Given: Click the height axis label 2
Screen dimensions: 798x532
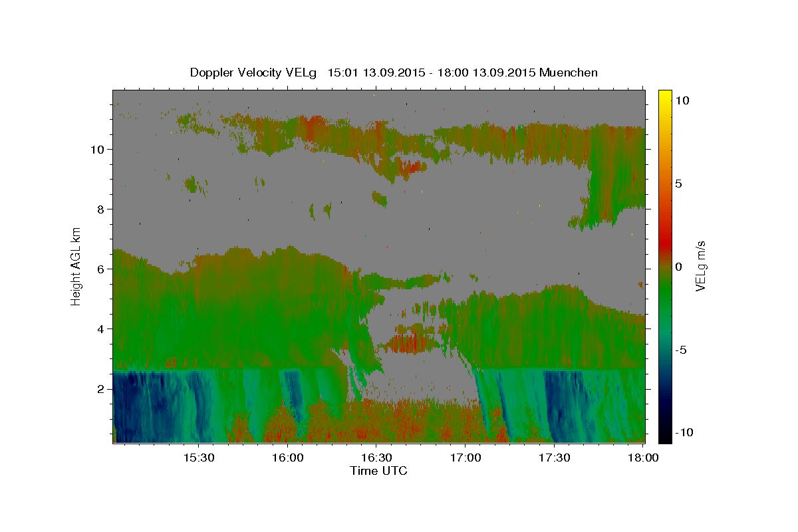Looking at the screenshot, I should [102, 388].
